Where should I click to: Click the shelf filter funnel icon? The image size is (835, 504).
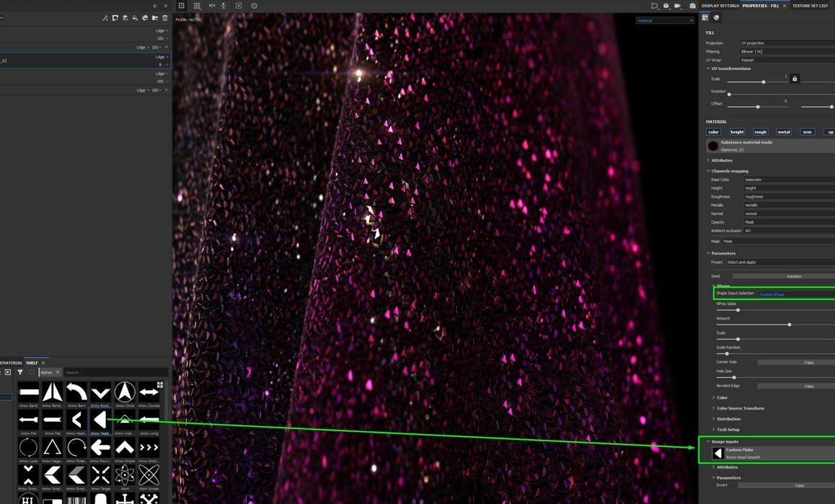point(20,372)
